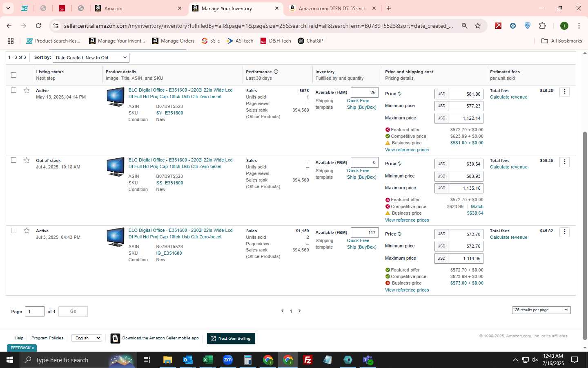The image size is (588, 368).
Task: Go to next page arrow in pagination
Action: coord(299,311)
